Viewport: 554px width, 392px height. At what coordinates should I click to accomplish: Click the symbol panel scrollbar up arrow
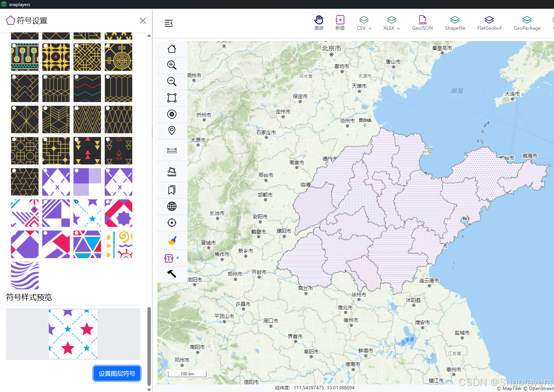click(149, 36)
